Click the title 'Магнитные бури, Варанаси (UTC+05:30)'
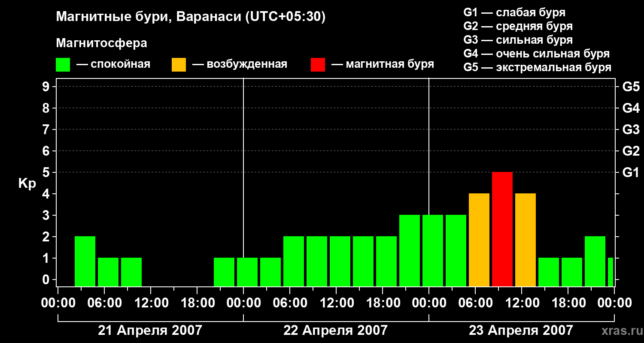Screen dimensions: 644x343 pyautogui.click(x=191, y=17)
